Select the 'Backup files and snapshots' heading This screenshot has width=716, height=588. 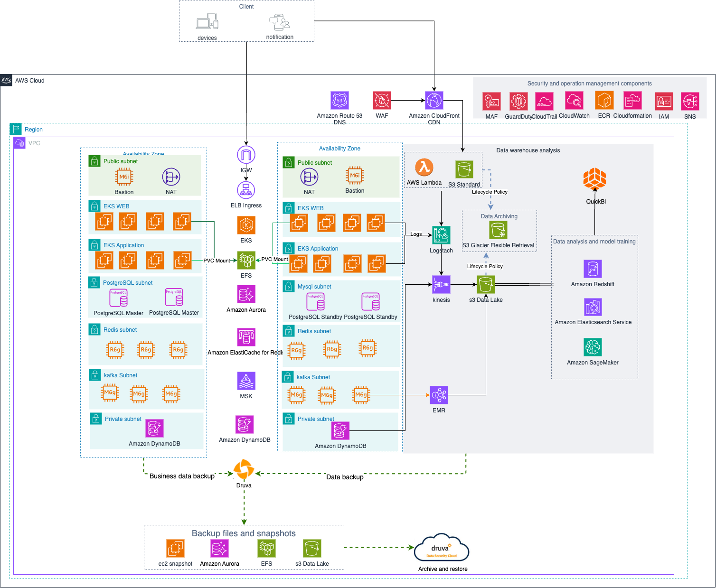coord(244,533)
